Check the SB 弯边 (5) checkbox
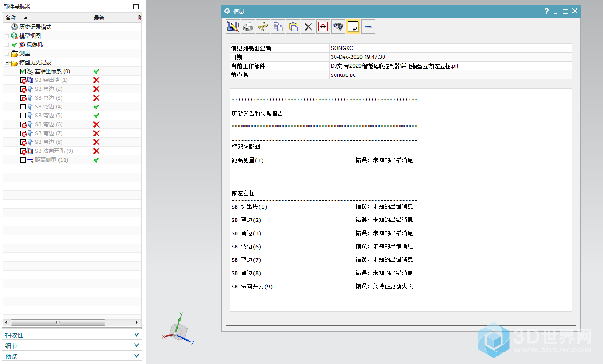 point(23,116)
